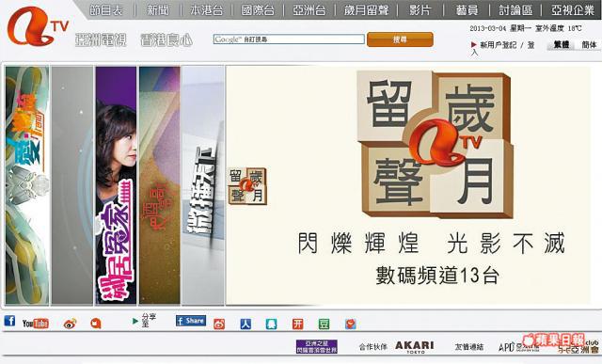Share to Douban green icon
This screenshot has height=364, width=602.
pos(324,324)
